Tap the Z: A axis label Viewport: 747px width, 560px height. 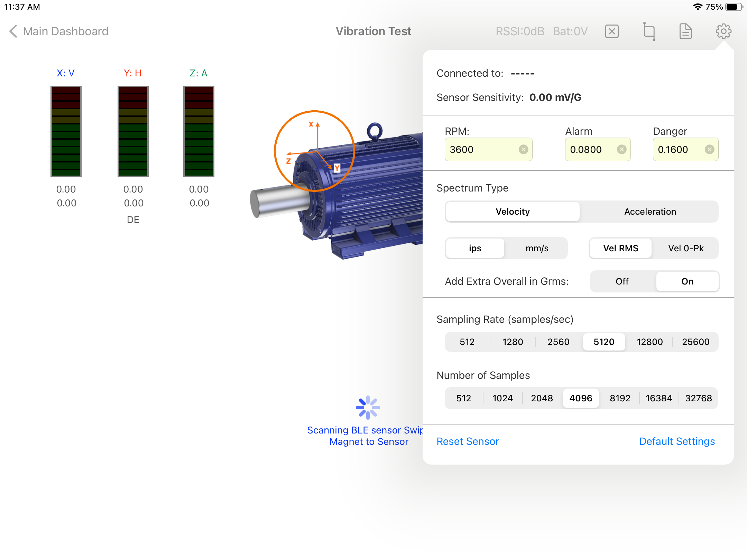[x=199, y=73]
